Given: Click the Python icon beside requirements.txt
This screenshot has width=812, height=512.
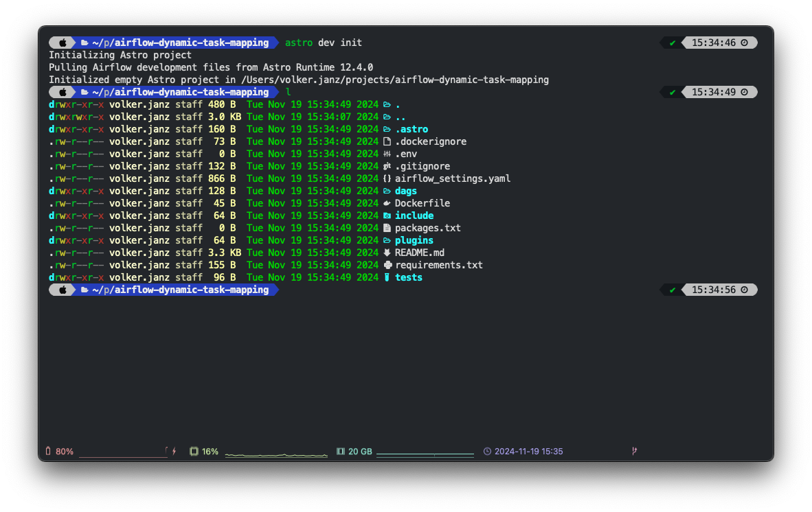Looking at the screenshot, I should click(387, 265).
